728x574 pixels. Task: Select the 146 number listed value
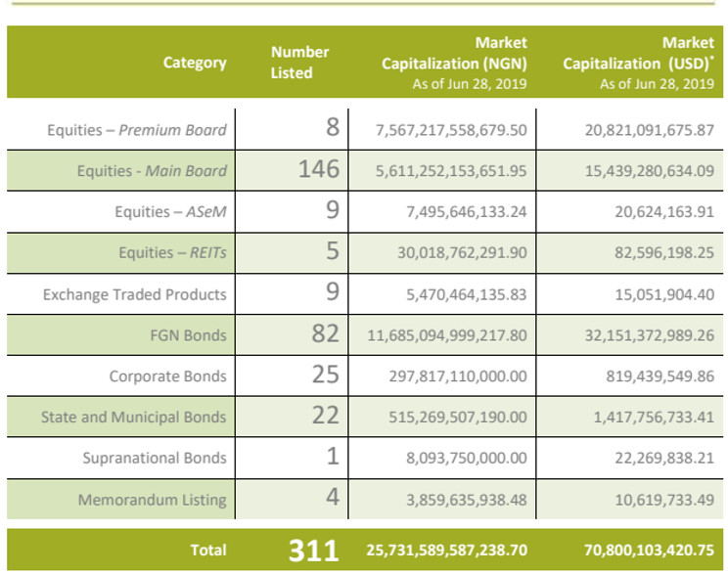tap(319, 169)
